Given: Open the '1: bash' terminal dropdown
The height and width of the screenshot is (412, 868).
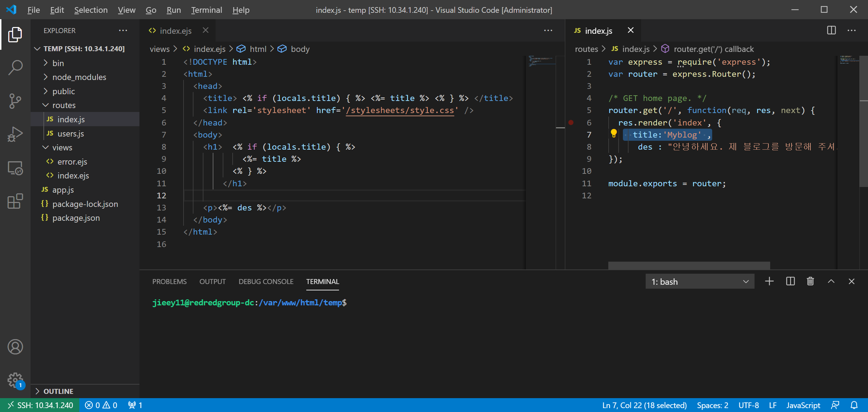Looking at the screenshot, I should point(700,282).
